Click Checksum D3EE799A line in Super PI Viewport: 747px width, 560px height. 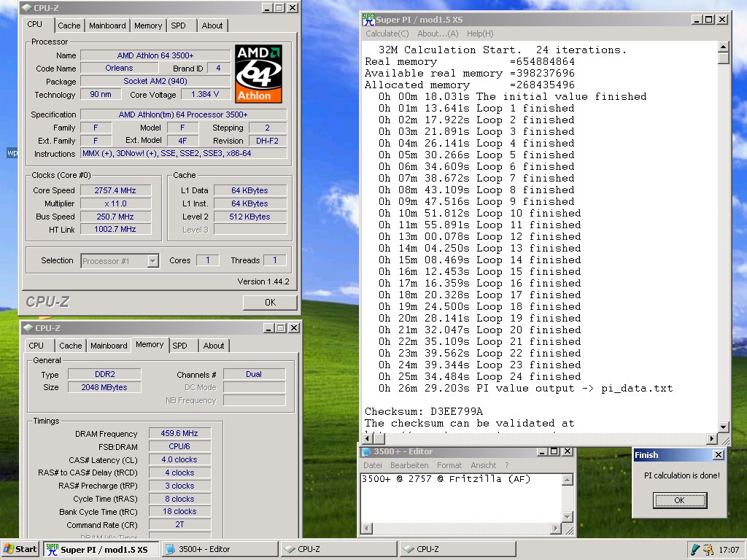pos(424,411)
